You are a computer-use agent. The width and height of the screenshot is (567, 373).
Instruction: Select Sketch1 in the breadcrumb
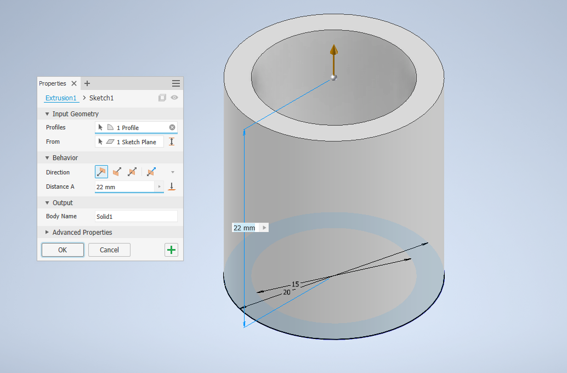click(102, 98)
